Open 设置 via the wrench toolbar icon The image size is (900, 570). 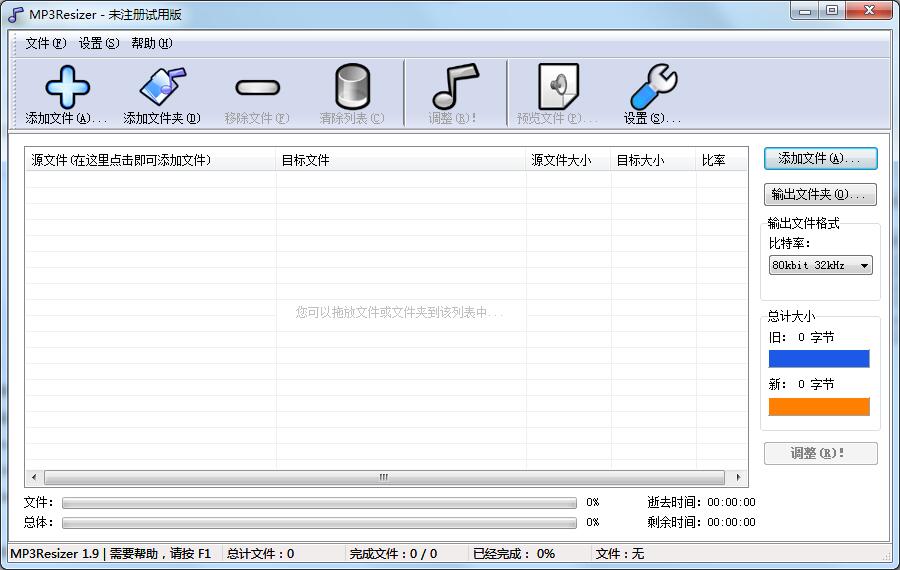[653, 88]
